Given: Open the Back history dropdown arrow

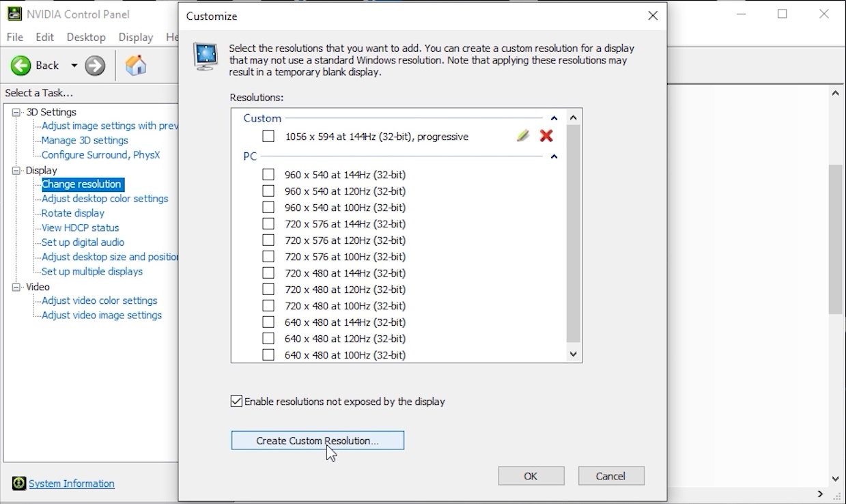Looking at the screenshot, I should 74,66.
